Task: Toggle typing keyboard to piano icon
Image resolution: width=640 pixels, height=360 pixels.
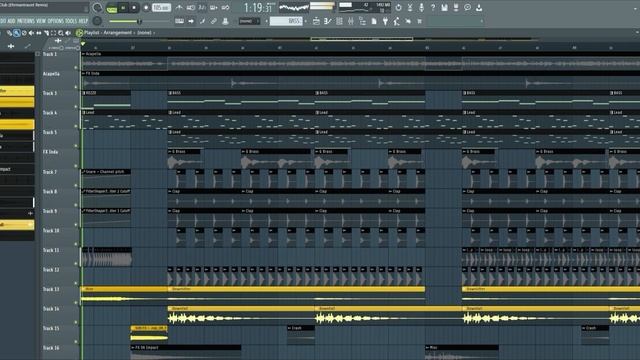Action: pyautogui.click(x=179, y=21)
